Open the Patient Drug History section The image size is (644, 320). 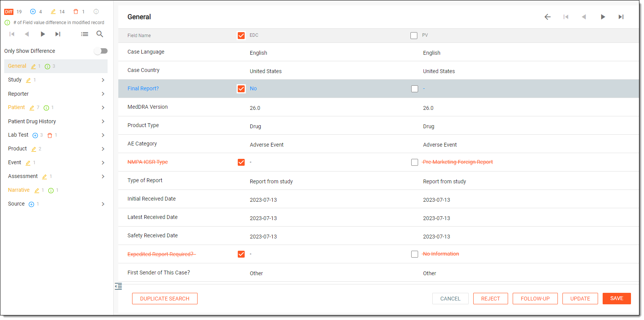pos(56,121)
